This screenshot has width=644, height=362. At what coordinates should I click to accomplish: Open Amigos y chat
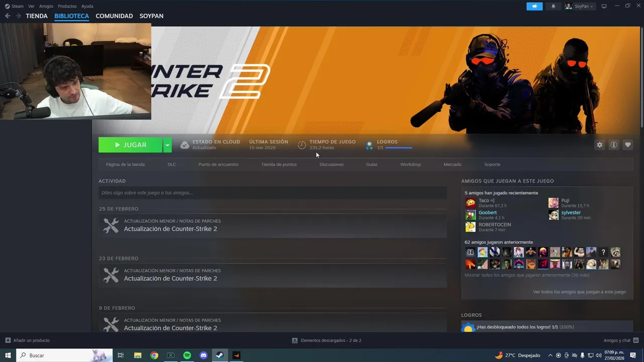click(x=621, y=340)
